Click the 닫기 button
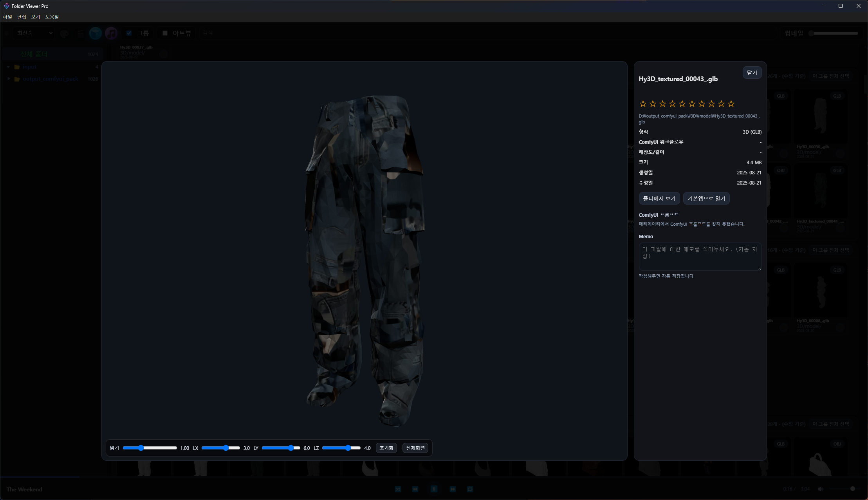Viewport: 868px width, 500px height. click(752, 73)
